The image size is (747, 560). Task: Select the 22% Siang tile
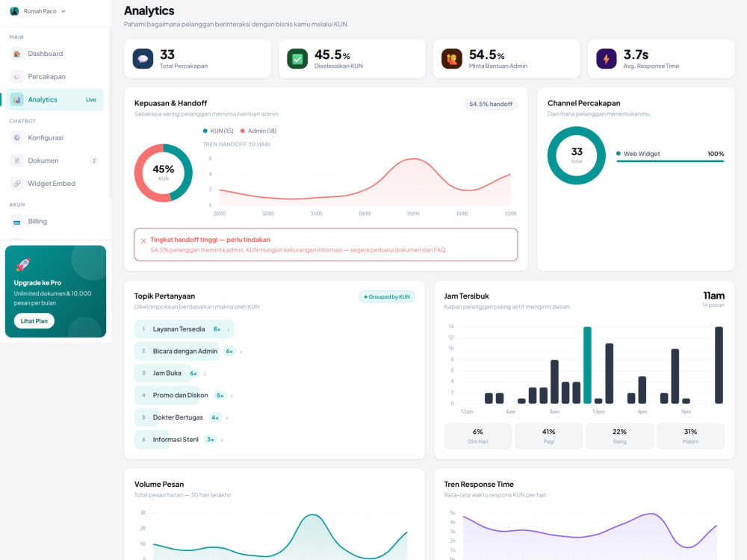click(619, 436)
